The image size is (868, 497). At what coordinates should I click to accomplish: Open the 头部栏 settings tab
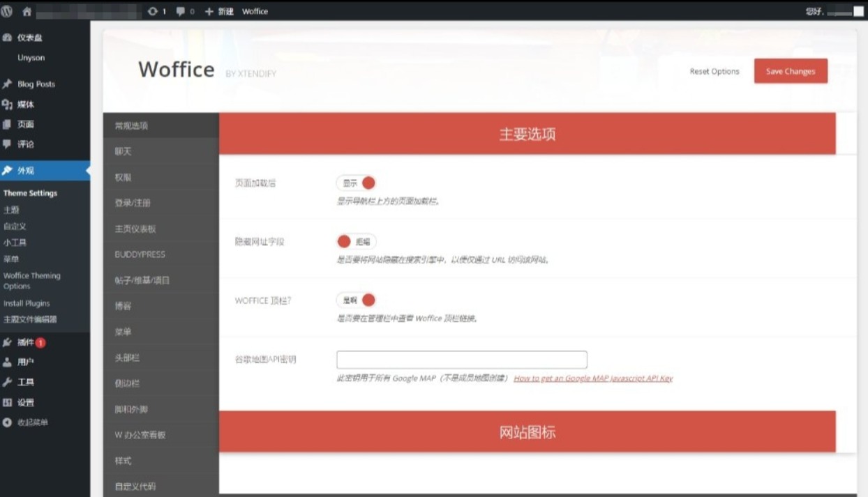tap(161, 358)
